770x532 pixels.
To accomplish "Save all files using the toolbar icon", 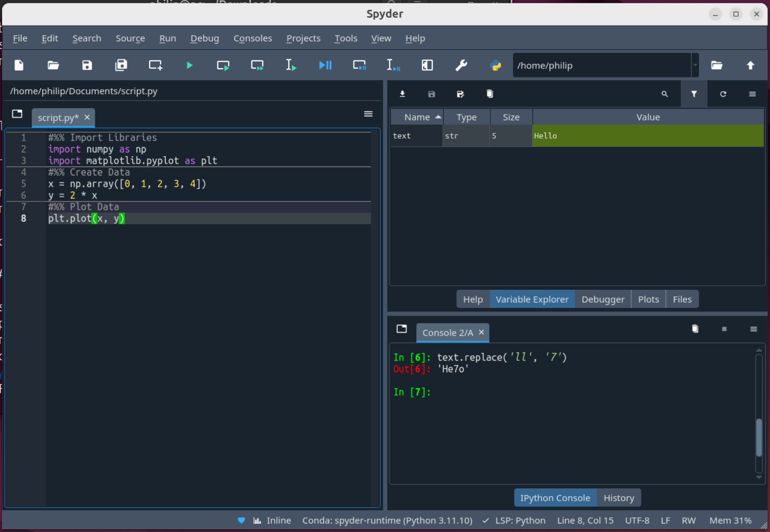I will [x=121, y=65].
